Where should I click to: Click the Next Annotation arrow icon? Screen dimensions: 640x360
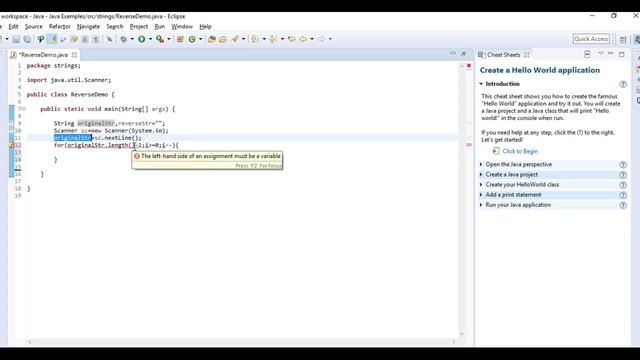[x=254, y=39]
